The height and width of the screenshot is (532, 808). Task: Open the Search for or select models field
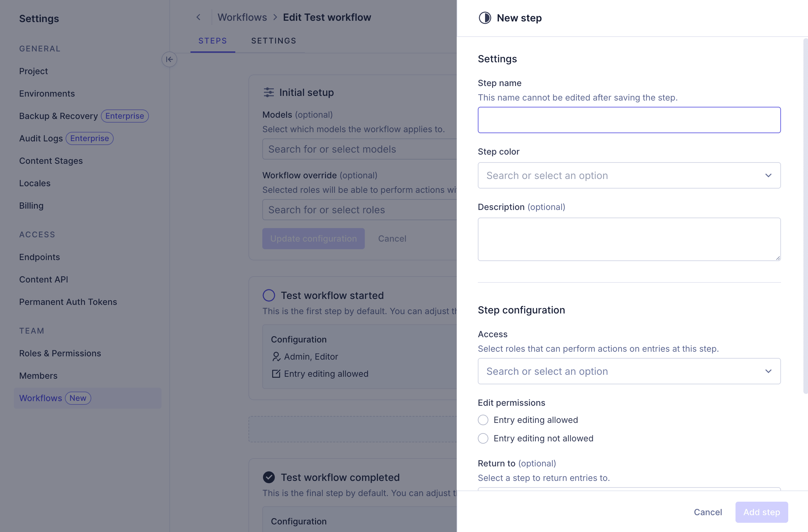[360, 149]
